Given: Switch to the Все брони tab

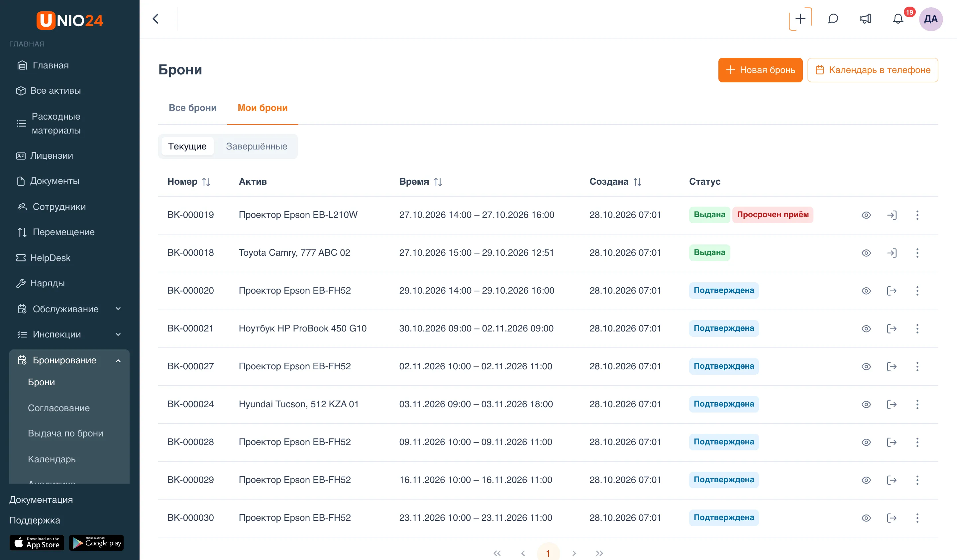Looking at the screenshot, I should (192, 108).
